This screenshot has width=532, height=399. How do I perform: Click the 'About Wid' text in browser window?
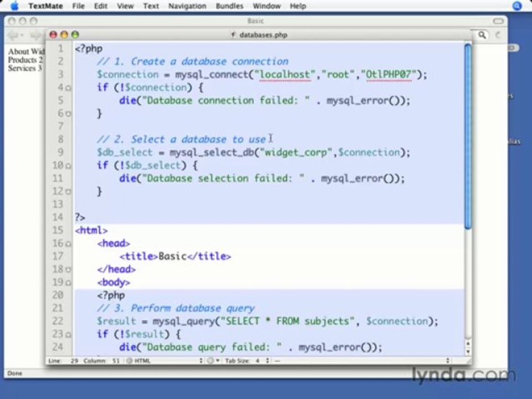[27, 52]
